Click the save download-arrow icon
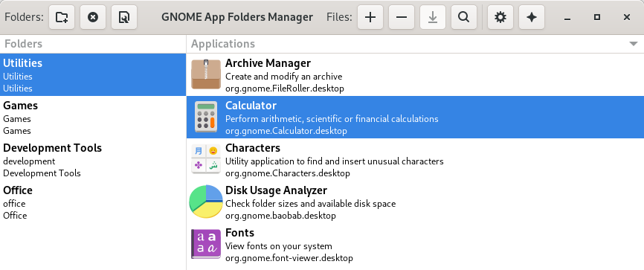Screen dimensions: 644x270 point(433,17)
